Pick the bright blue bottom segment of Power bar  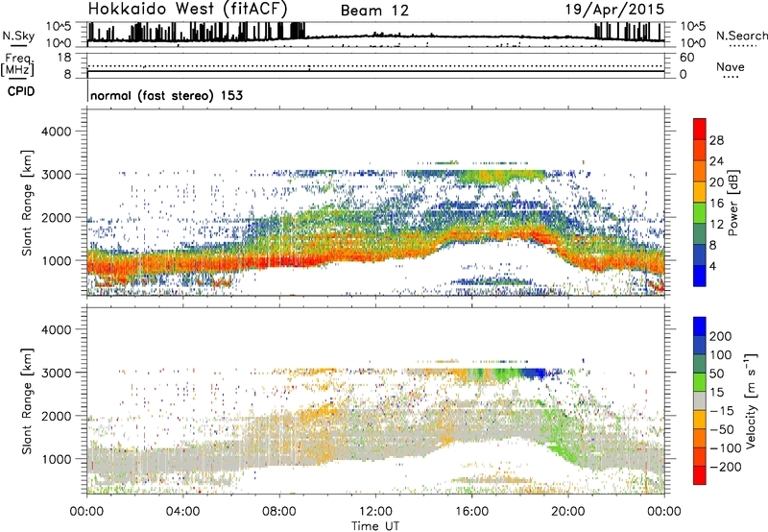point(700,276)
